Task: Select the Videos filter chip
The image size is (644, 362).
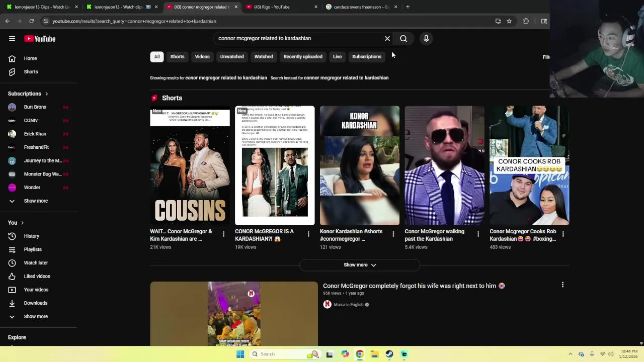Action: tap(202, 57)
